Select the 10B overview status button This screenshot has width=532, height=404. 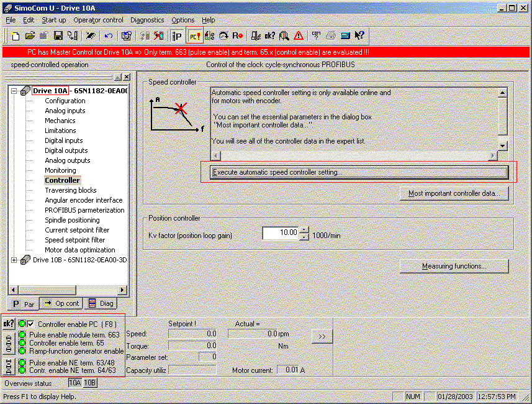[90, 383]
